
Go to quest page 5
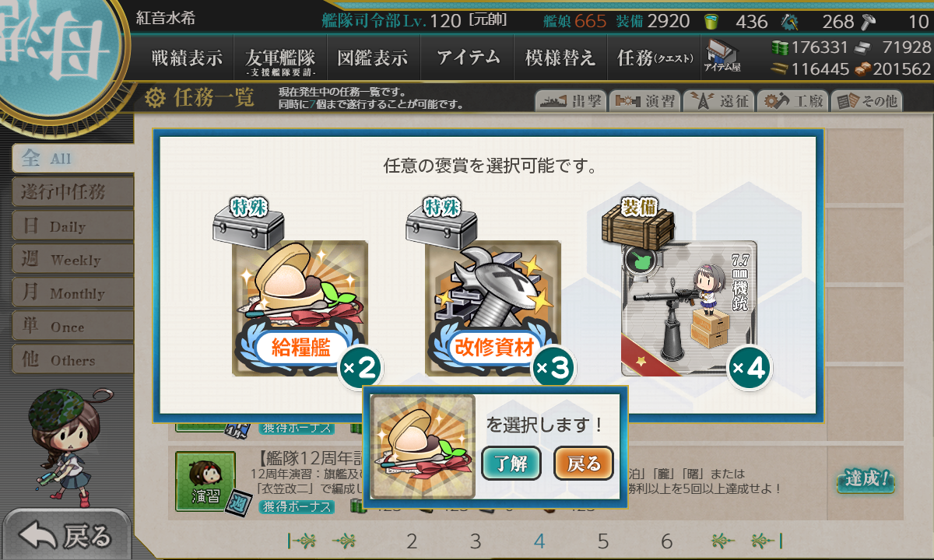[x=603, y=541]
